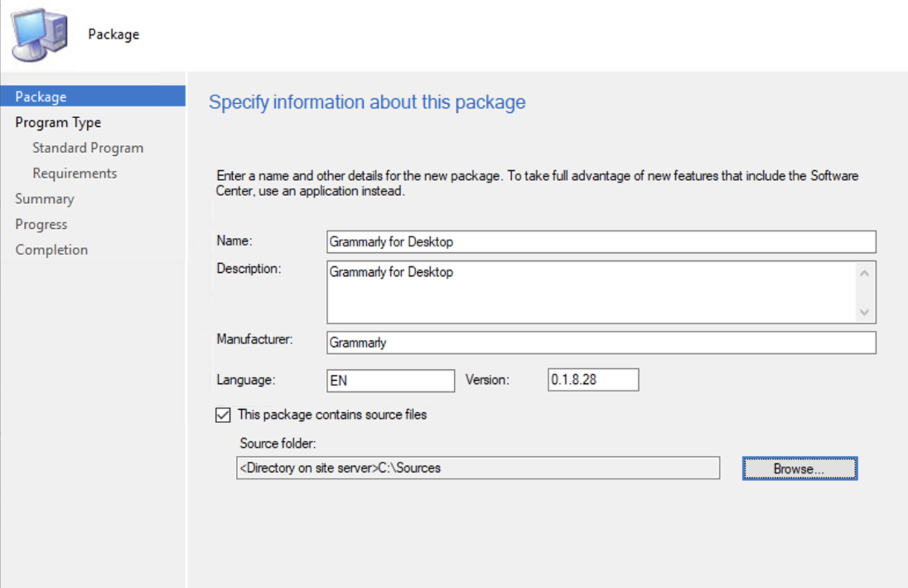The image size is (908, 588).
Task: Click the Package wizard computer icon
Action: pyautogui.click(x=40, y=34)
